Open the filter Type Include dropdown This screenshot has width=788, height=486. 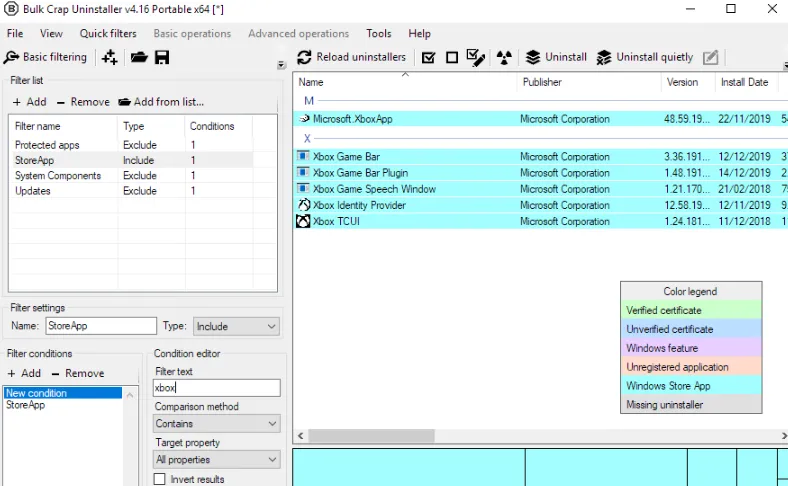pos(236,327)
